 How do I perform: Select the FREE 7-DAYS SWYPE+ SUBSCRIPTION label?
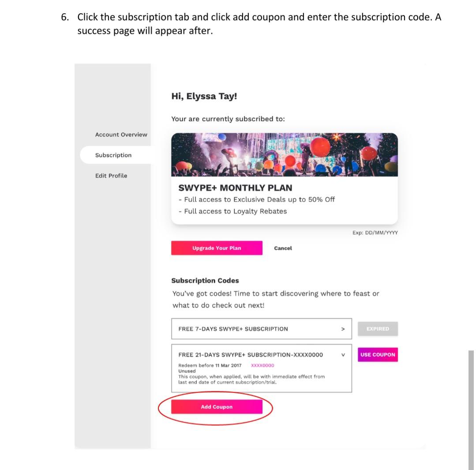(x=233, y=329)
